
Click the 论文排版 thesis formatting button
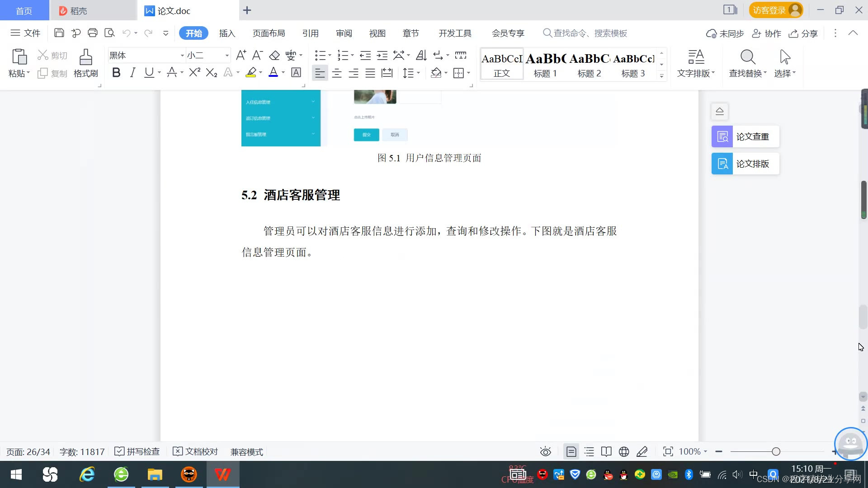(745, 164)
